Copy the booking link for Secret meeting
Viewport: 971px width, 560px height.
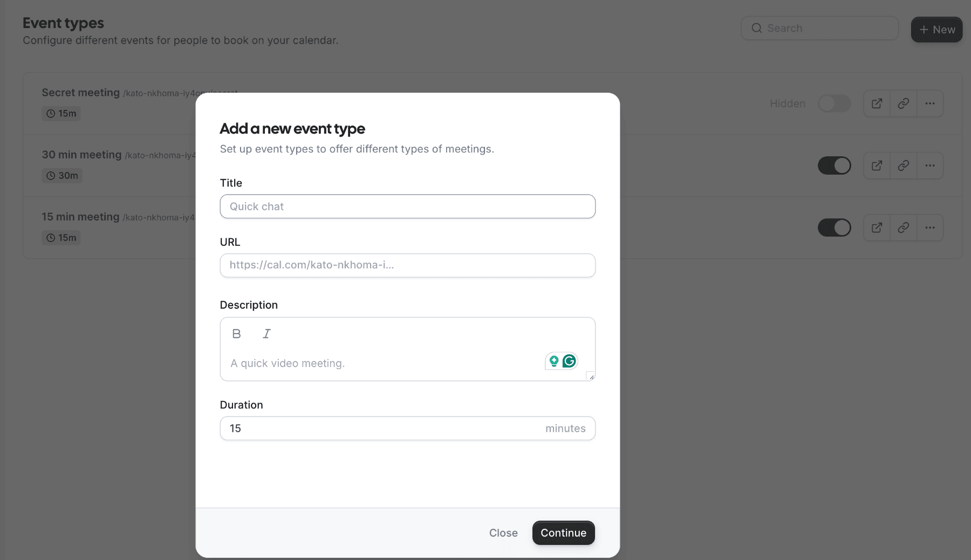(903, 103)
